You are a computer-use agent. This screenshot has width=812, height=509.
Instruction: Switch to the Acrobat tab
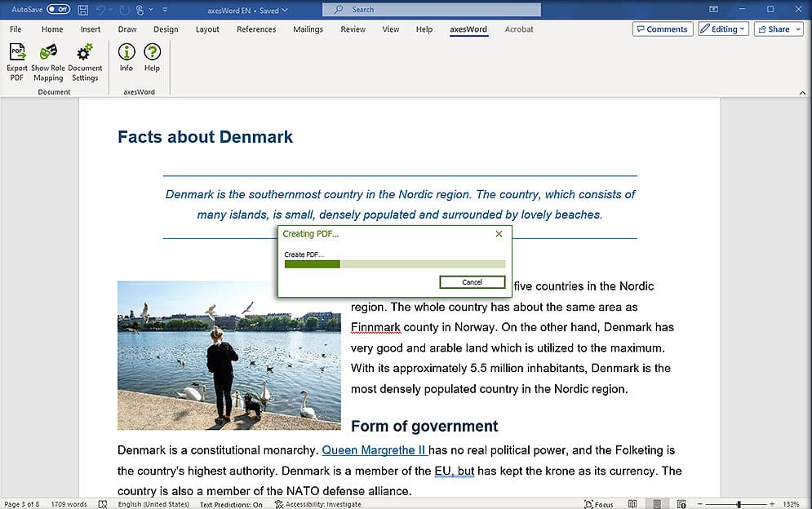pyautogui.click(x=519, y=29)
